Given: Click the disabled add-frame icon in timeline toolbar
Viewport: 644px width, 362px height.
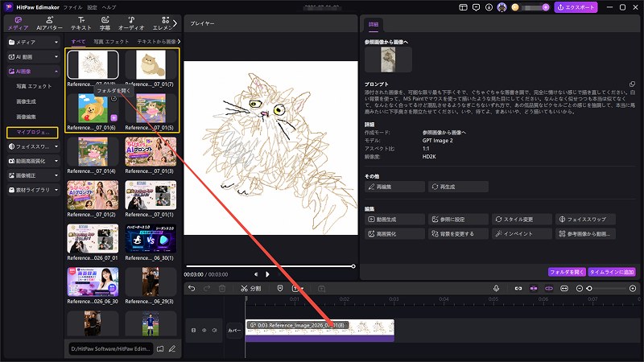Looking at the screenshot, I should [x=321, y=289].
